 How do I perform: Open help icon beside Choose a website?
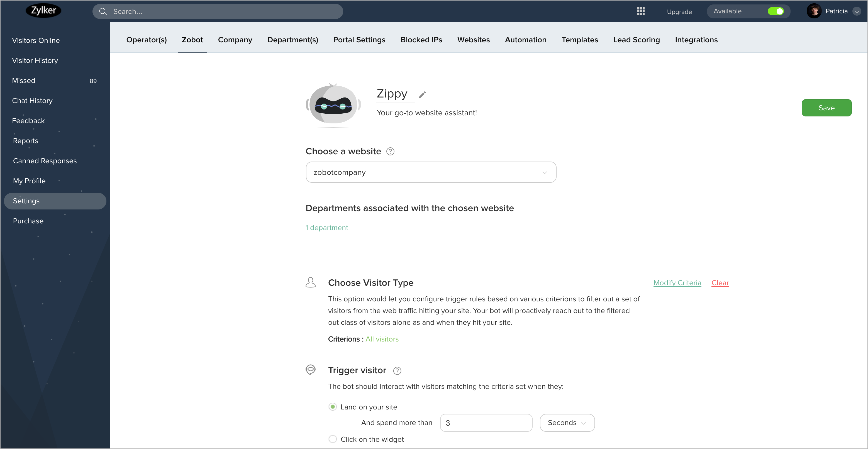click(390, 152)
